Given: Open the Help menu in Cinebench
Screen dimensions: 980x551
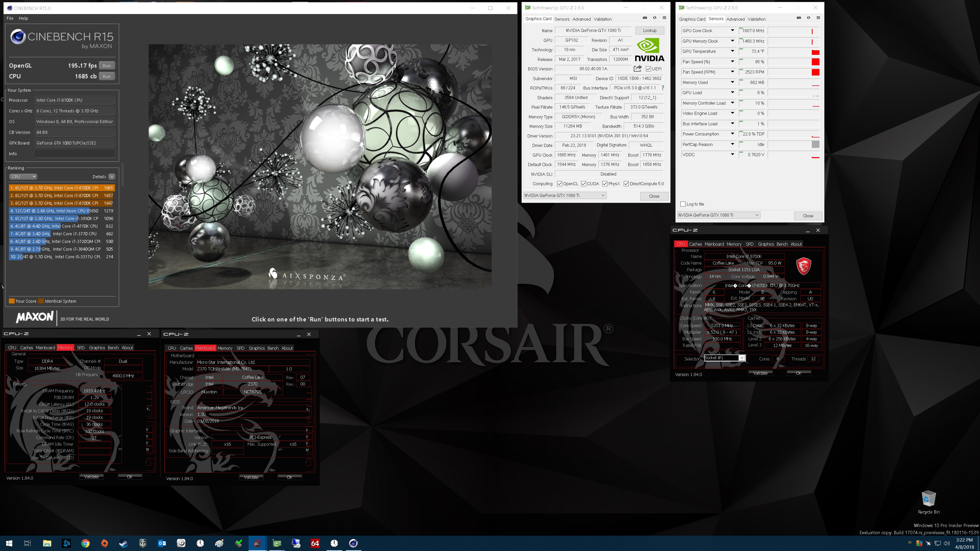Looking at the screenshot, I should click(23, 18).
